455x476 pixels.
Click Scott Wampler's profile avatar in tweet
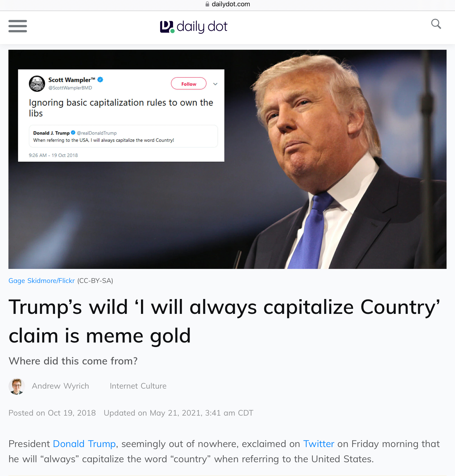[37, 83]
